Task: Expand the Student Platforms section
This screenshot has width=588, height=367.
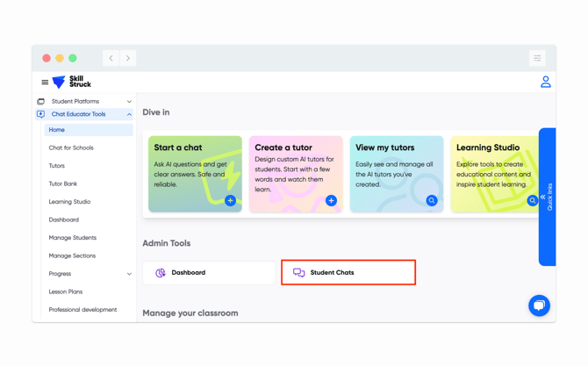Action: click(129, 102)
